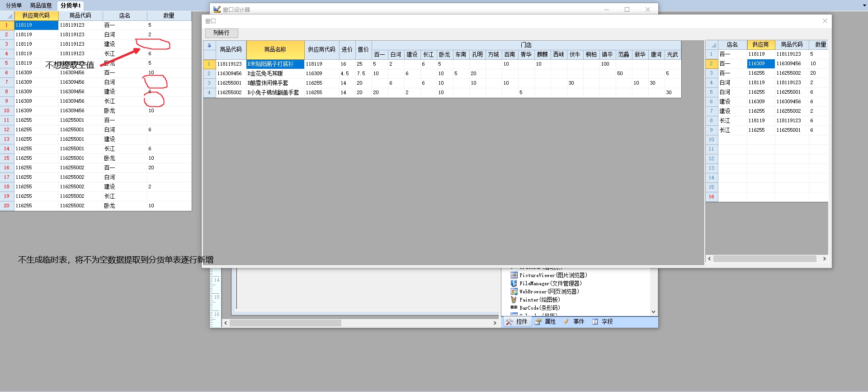Select the 分货单1 tab
The height and width of the screenshot is (392, 868).
click(71, 5)
